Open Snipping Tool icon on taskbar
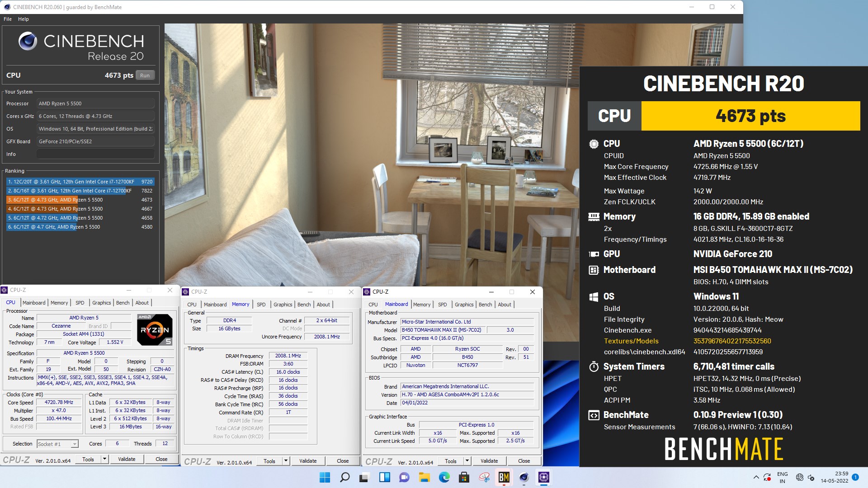868x488 pixels. [x=484, y=477]
